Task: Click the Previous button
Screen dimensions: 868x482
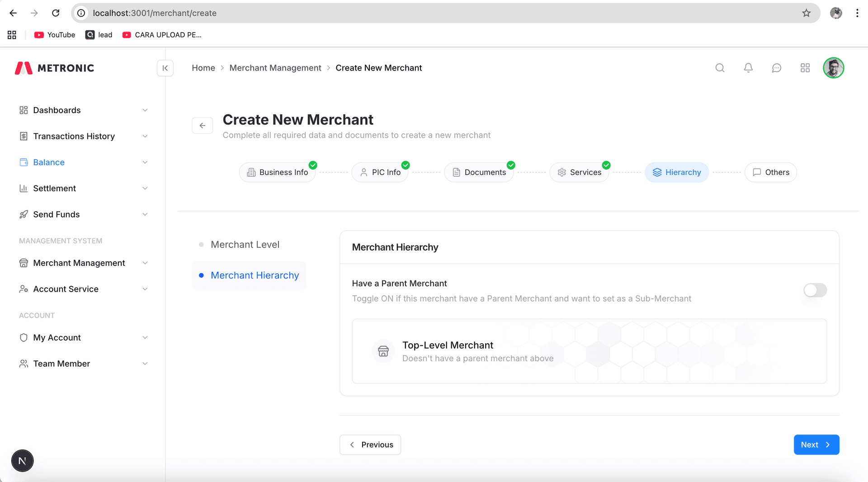Action: (x=370, y=445)
